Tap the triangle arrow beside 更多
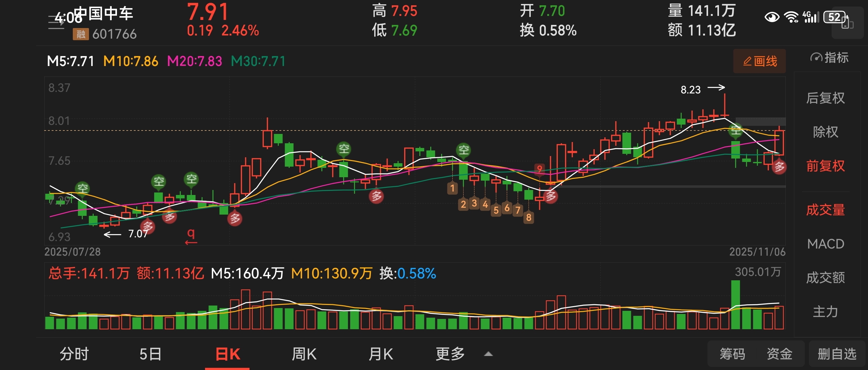Screen dimensions: 868x370 (488, 354)
